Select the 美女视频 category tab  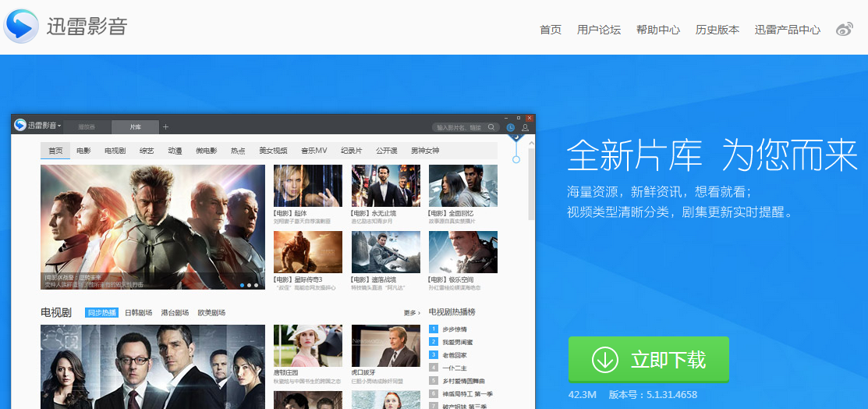274,151
